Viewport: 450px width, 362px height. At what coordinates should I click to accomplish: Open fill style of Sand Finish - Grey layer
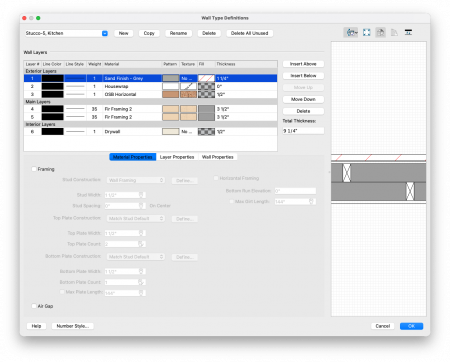tap(206, 78)
